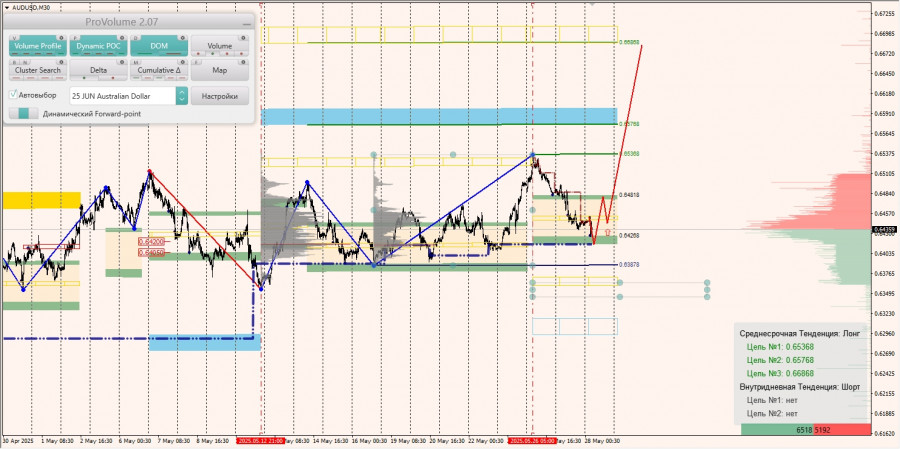Click Цель №2: 0.65768 in trend panel
The width and height of the screenshot is (900, 449).
pos(780,360)
